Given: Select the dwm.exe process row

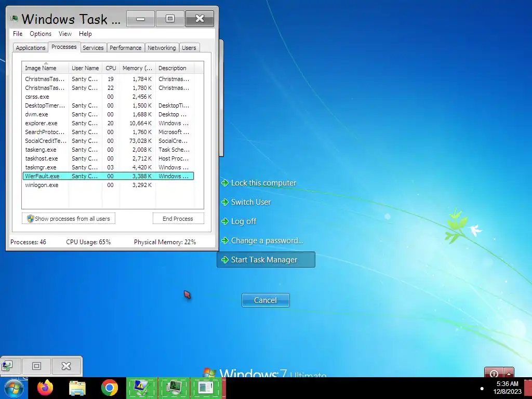Looking at the screenshot, I should 108,114.
